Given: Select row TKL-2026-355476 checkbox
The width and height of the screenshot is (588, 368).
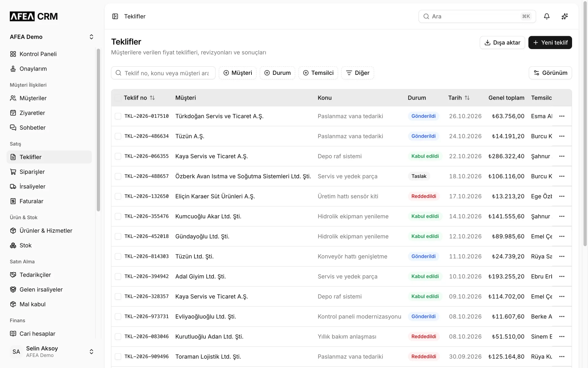Looking at the screenshot, I should pyautogui.click(x=118, y=216).
